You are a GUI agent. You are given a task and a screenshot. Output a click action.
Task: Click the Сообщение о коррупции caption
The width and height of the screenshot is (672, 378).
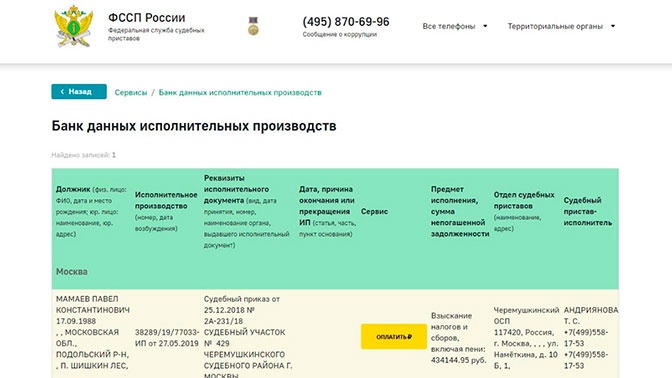[340, 35]
